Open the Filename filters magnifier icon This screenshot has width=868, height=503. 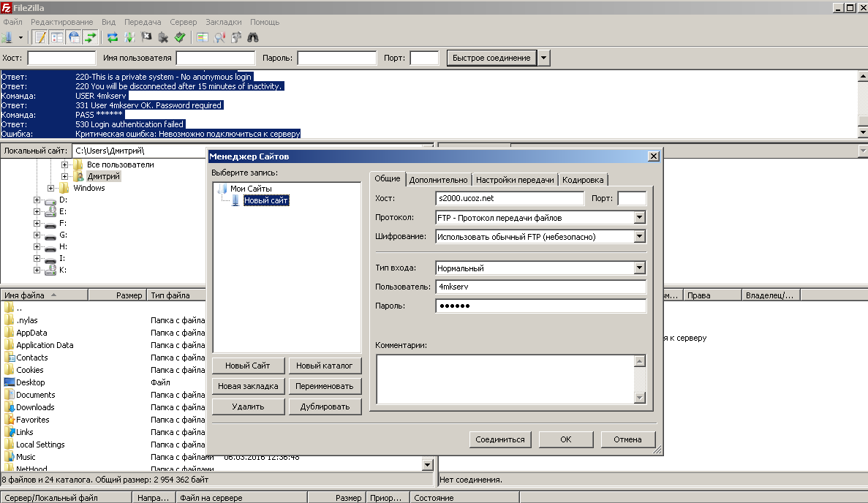coord(220,37)
